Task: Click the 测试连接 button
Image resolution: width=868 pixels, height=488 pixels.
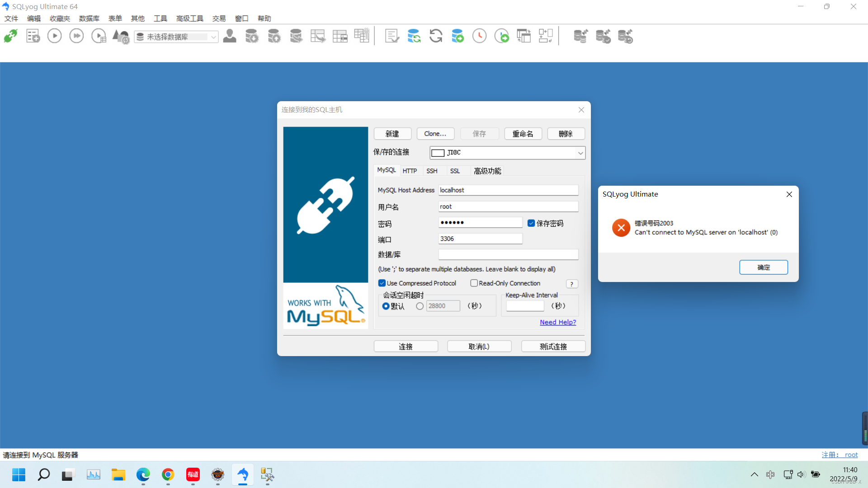Action: point(553,346)
